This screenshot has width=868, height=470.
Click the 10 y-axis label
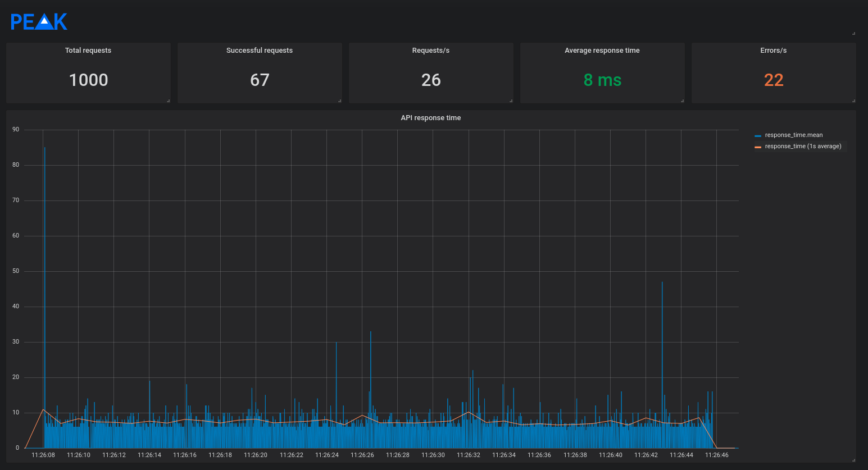pyautogui.click(x=16, y=413)
